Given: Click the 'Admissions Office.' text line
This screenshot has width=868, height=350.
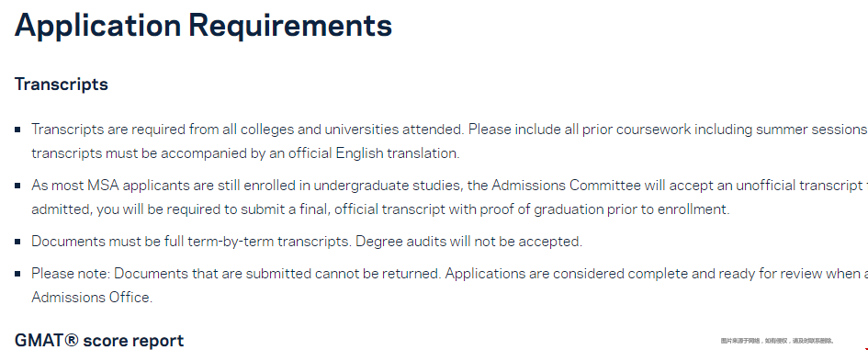Looking at the screenshot, I should click(92, 298).
